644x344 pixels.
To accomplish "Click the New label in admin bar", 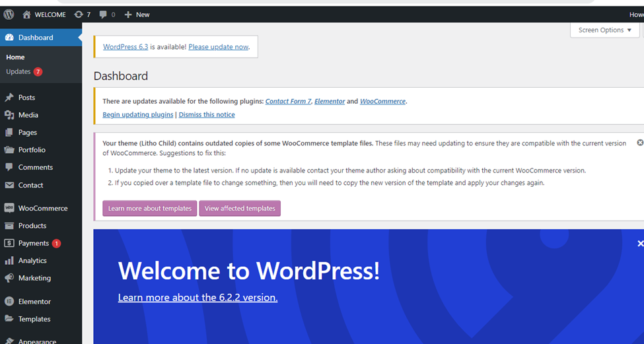I will click(143, 15).
